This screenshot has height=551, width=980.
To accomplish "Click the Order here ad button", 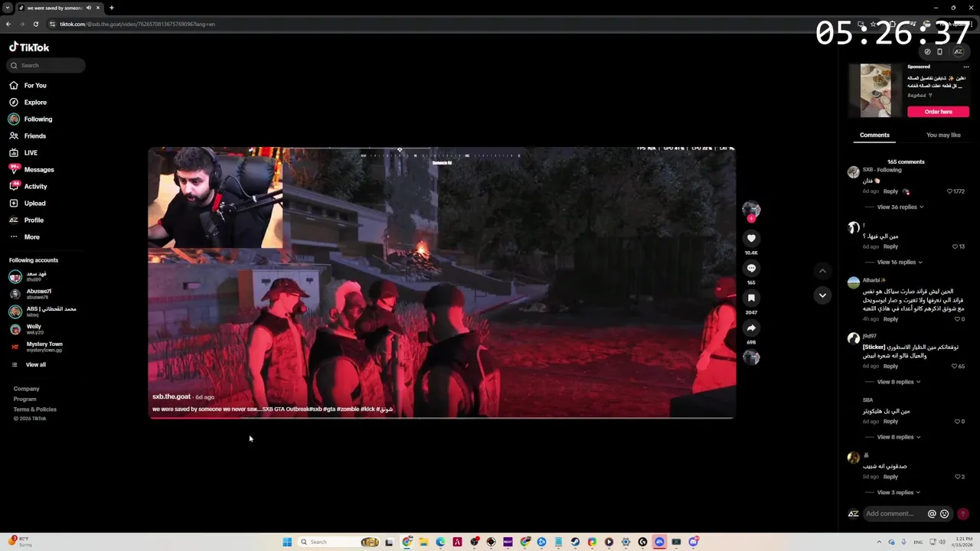I will (x=938, y=112).
